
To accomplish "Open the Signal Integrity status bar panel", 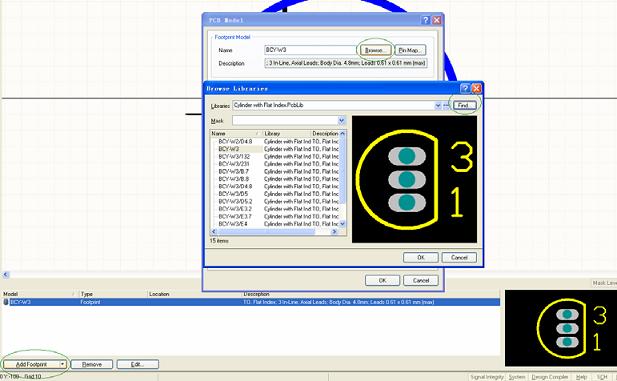I will 487,377.
